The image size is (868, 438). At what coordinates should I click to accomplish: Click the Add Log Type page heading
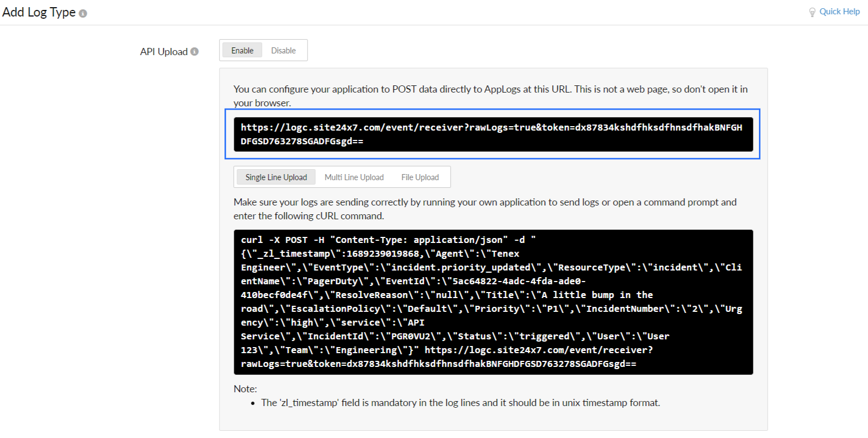tap(39, 12)
